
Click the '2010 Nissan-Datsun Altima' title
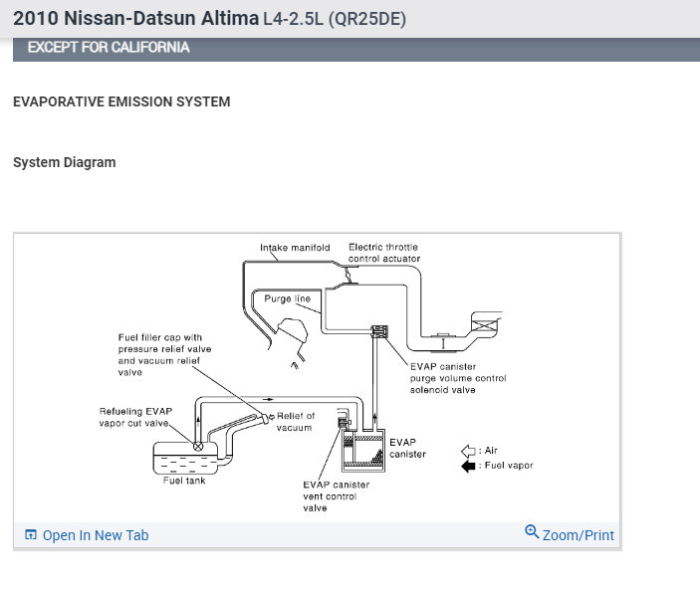135,18
